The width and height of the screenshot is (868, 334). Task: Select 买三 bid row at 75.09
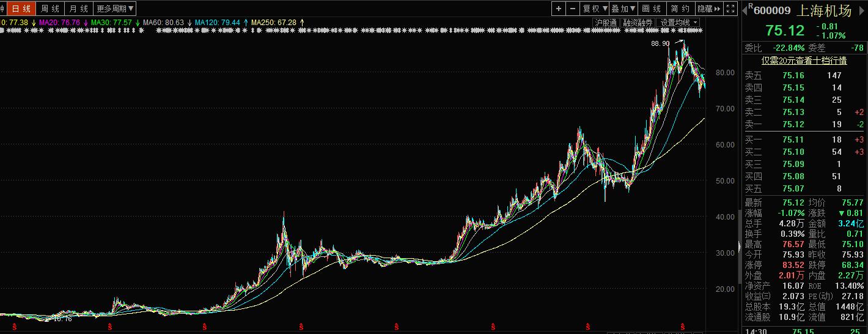pos(804,164)
